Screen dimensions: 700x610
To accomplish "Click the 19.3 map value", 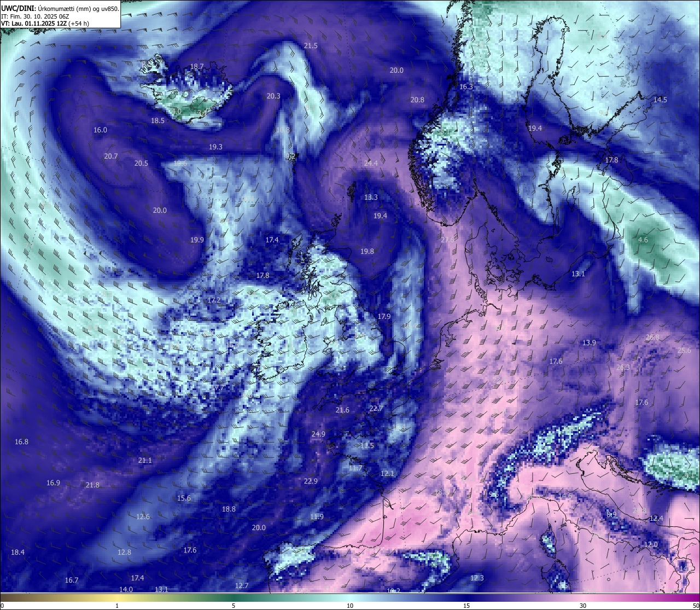I will 215,147.
